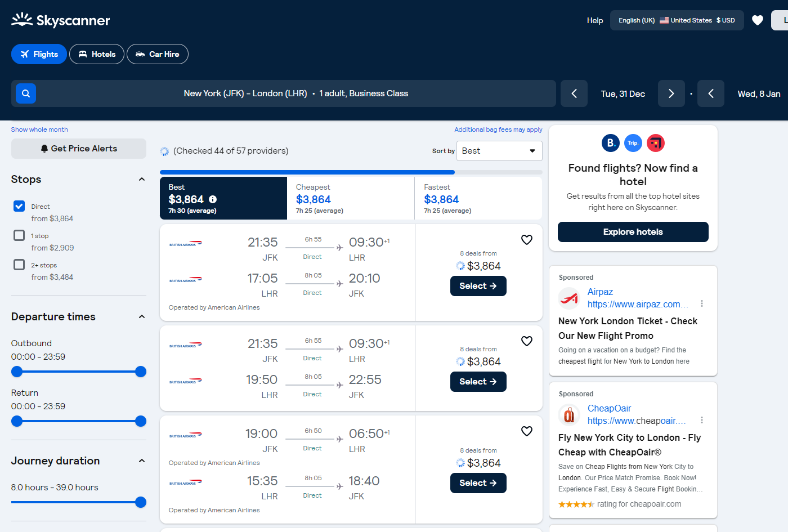Check the 1 stop checkbox

coord(19,235)
